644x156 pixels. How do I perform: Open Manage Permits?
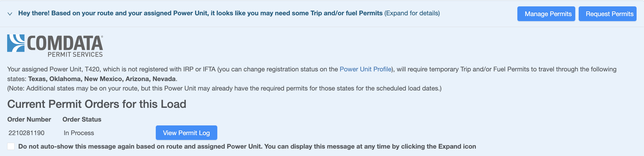point(546,14)
